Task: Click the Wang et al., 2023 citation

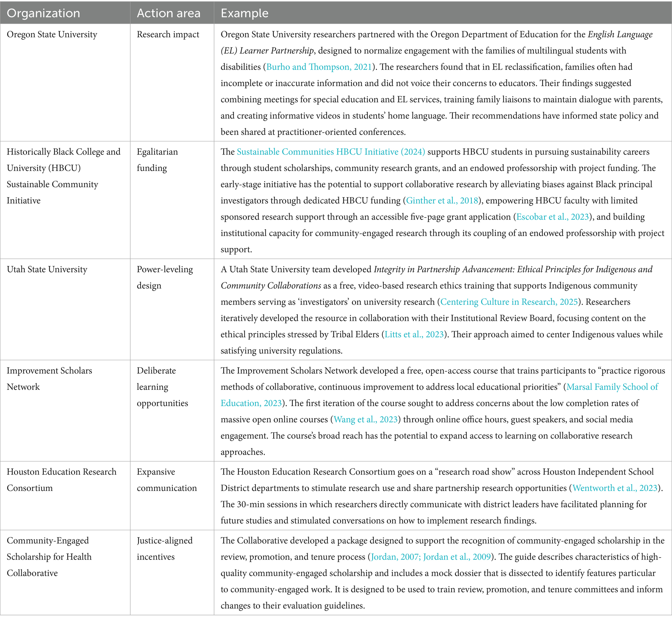Action: click(365, 419)
